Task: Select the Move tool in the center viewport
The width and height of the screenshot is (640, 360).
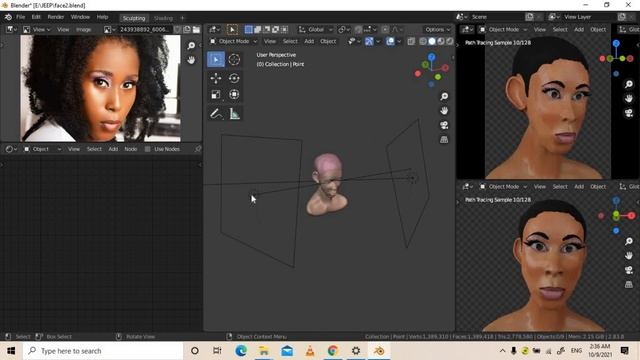Action: pyautogui.click(x=216, y=78)
